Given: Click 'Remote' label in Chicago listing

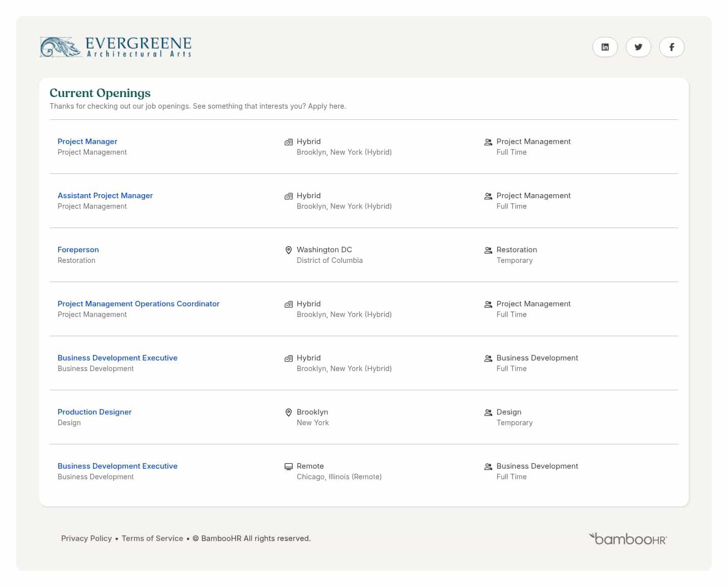Looking at the screenshot, I should 310,466.
